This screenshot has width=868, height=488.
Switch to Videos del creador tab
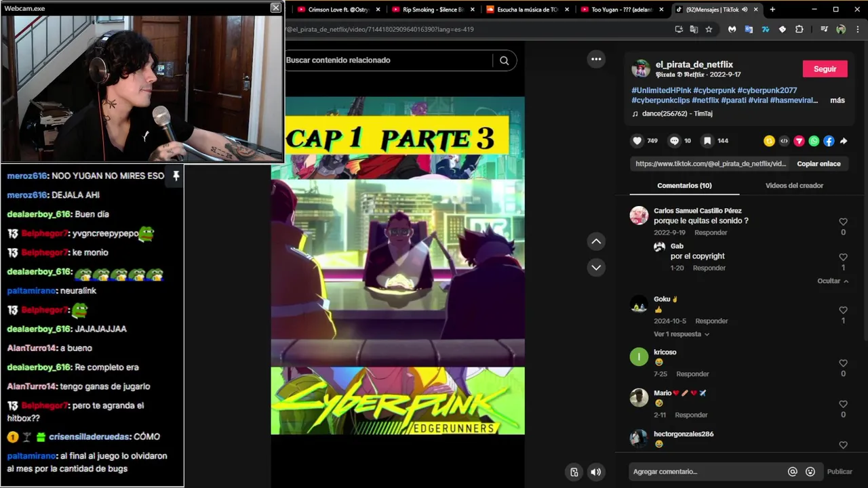(x=794, y=186)
